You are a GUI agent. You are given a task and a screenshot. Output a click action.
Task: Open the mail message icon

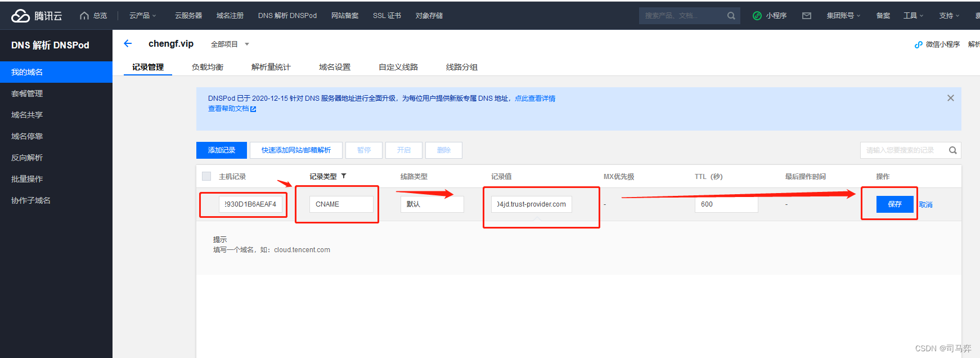point(807,16)
